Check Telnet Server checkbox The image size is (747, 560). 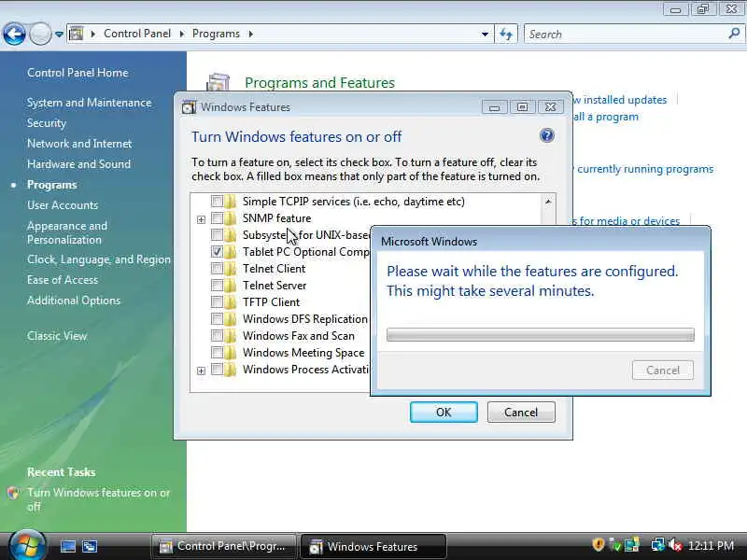[217, 286]
